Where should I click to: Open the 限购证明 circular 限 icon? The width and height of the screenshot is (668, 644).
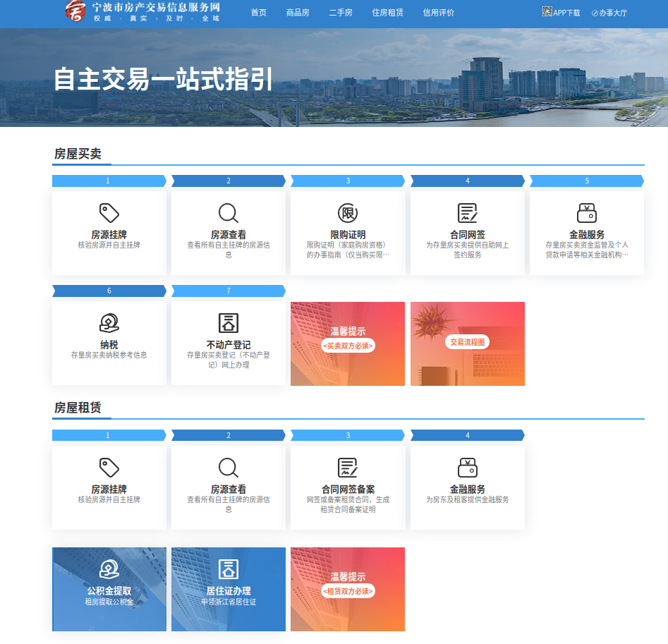(348, 213)
